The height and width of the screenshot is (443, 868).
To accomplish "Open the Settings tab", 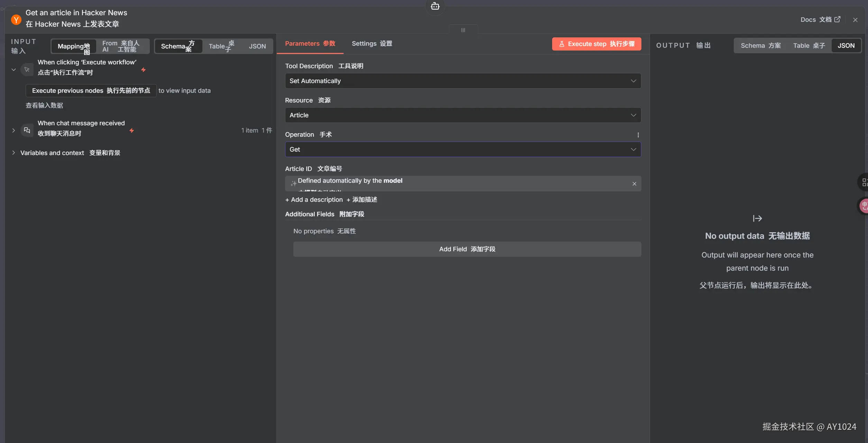I will (x=372, y=44).
